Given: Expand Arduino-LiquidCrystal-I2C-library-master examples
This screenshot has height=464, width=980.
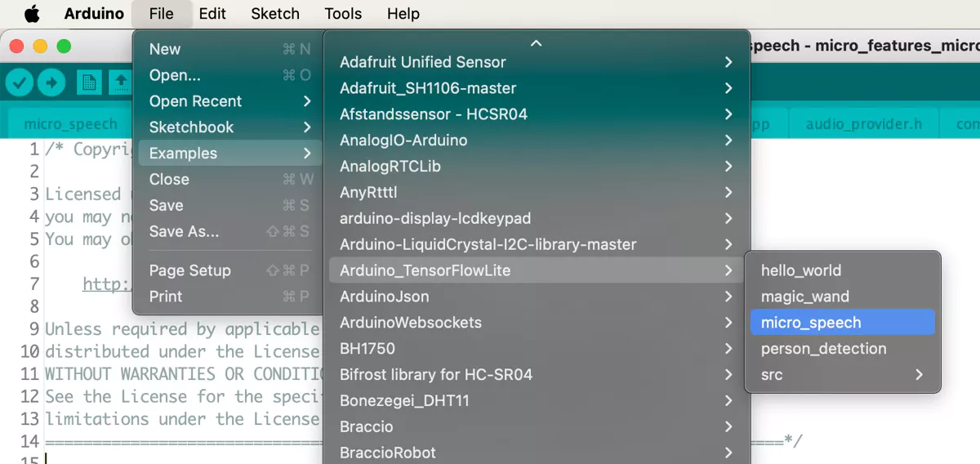Looking at the screenshot, I should coord(537,244).
